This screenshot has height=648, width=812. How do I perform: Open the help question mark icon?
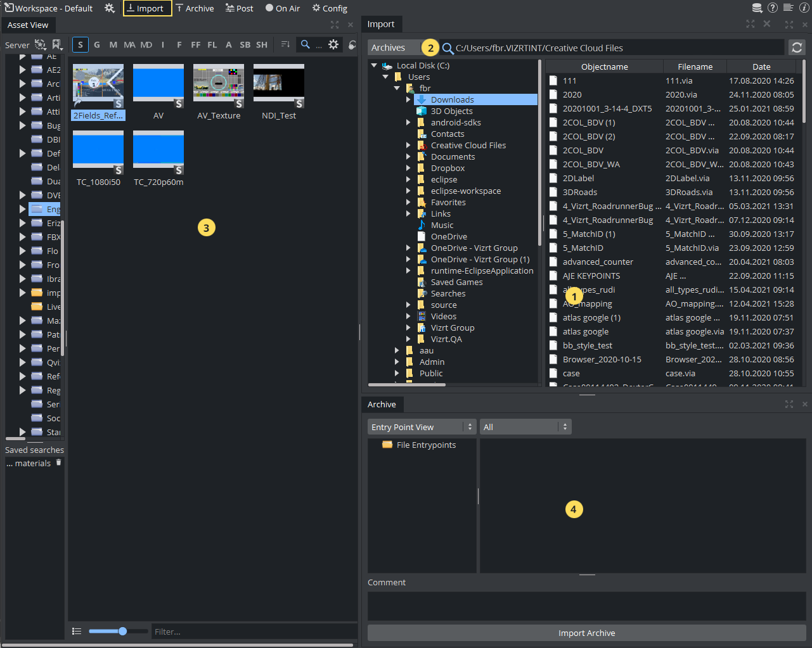pos(772,8)
